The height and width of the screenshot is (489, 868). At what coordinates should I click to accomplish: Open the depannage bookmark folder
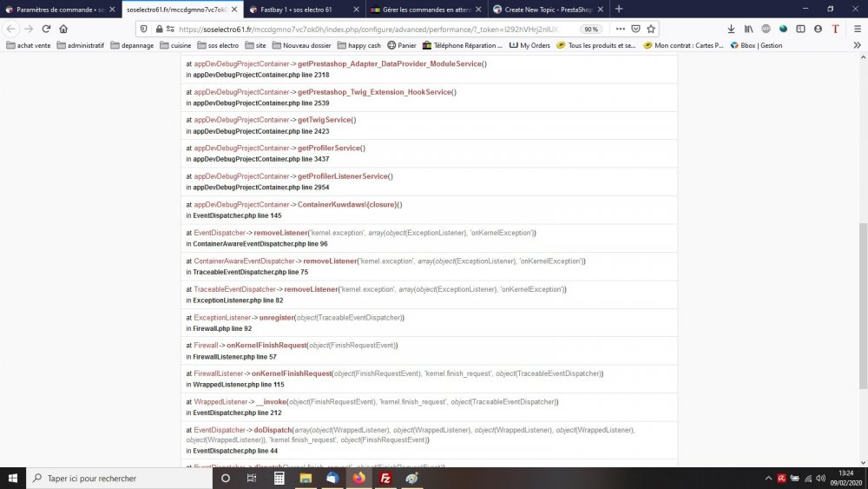coord(132,45)
